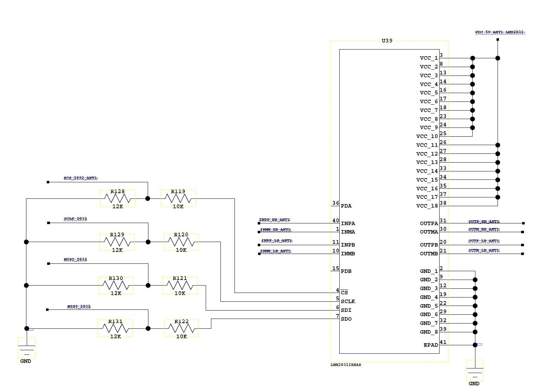Click the SDO pin label
538x392 pixels.
tap(346, 319)
